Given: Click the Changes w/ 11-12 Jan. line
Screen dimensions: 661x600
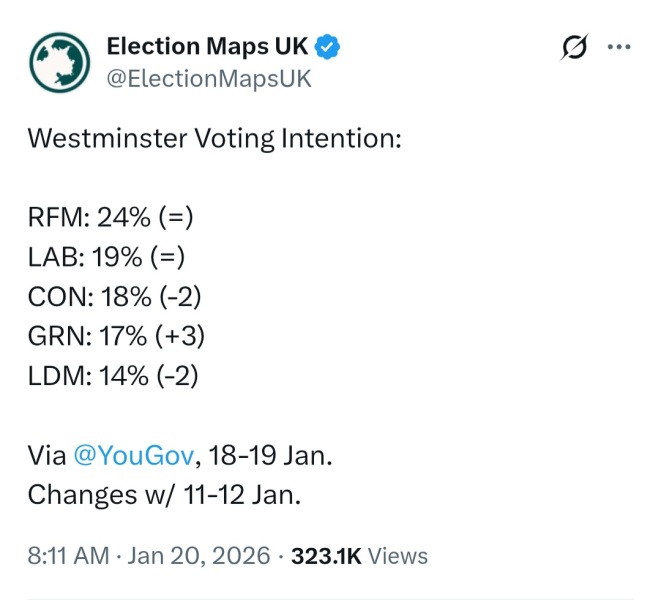Looking at the screenshot, I should coord(163,495).
